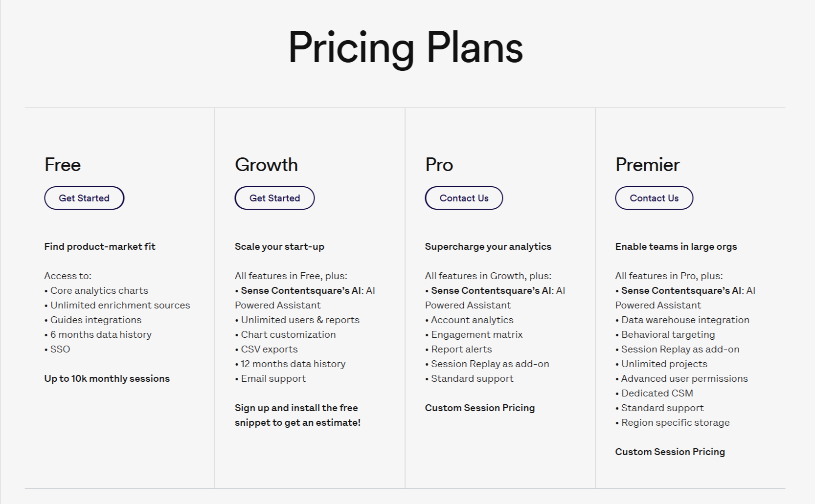815x504 pixels.
Task: Click Contact Us under the Pro plan
Action: [x=463, y=197]
